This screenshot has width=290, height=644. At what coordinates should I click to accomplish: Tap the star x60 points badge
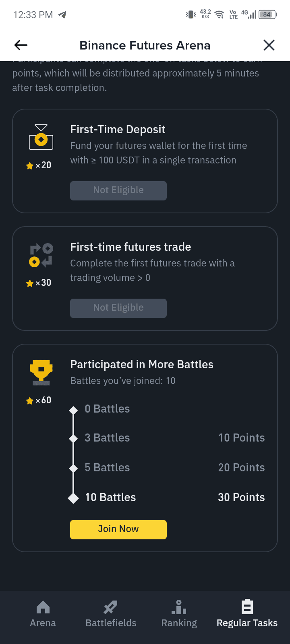[x=39, y=400]
